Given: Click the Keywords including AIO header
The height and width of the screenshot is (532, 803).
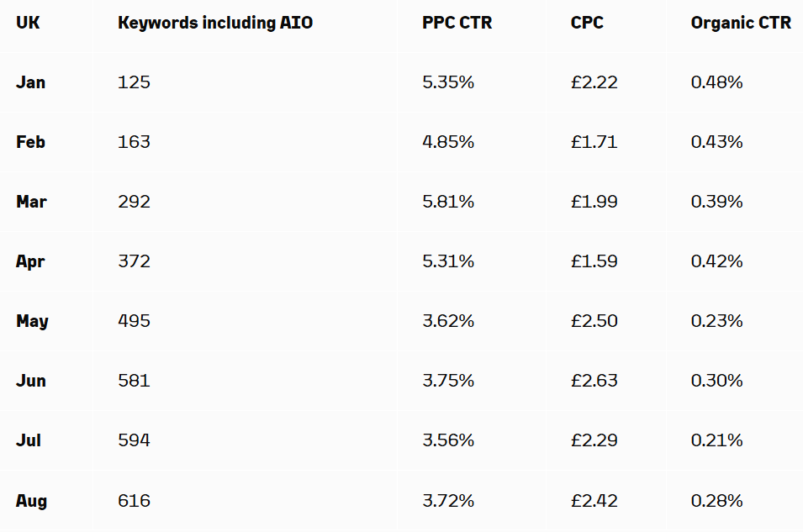Looking at the screenshot, I should coord(215,24).
